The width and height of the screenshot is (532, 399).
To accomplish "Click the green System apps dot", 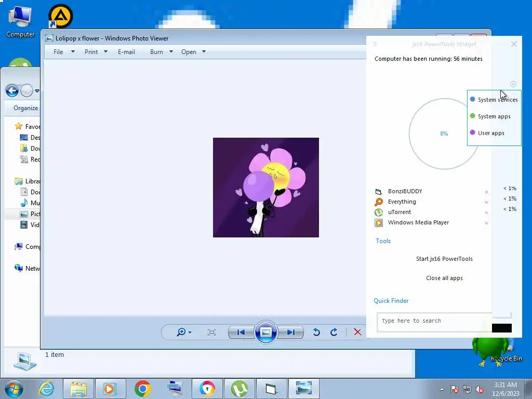I will [472, 116].
